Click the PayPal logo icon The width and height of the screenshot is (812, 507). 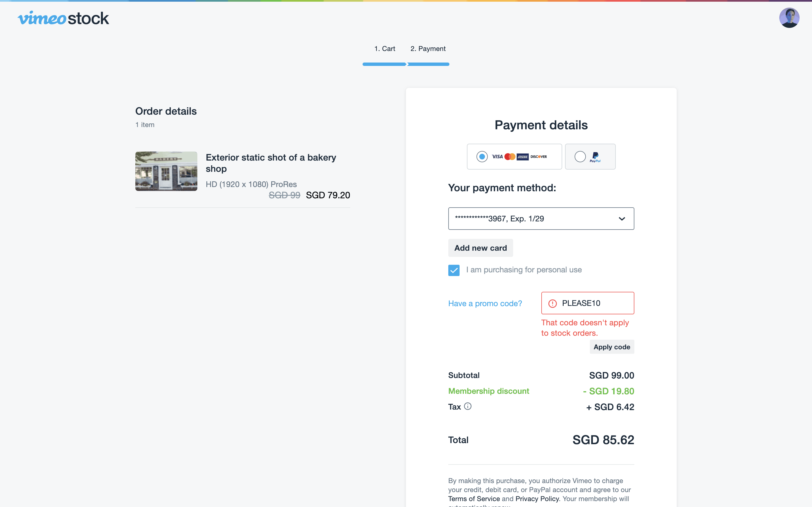[x=595, y=157]
